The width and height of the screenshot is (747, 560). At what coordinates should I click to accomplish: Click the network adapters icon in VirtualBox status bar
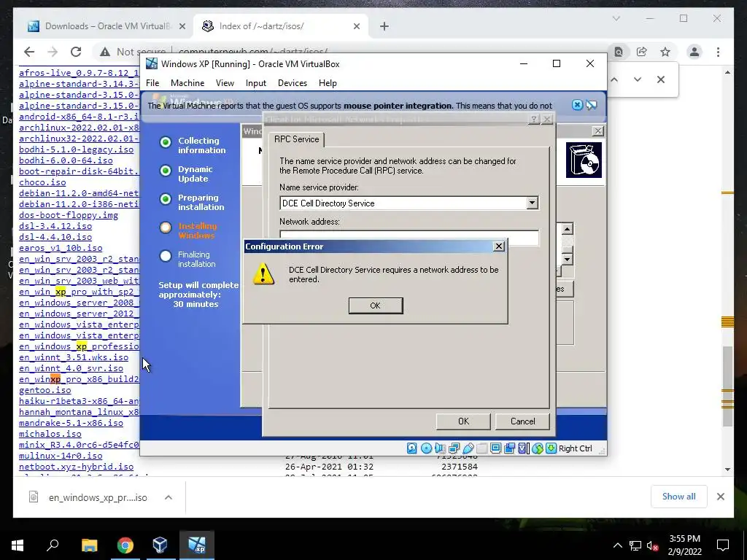coord(454,448)
